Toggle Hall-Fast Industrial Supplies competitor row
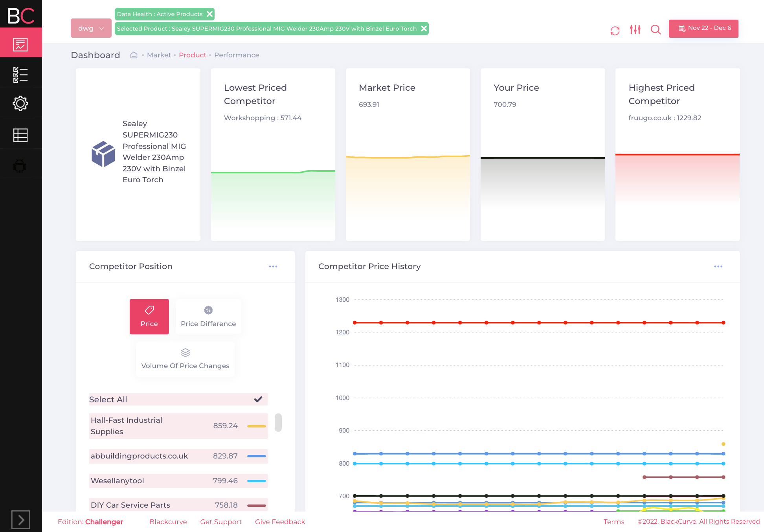 (178, 426)
